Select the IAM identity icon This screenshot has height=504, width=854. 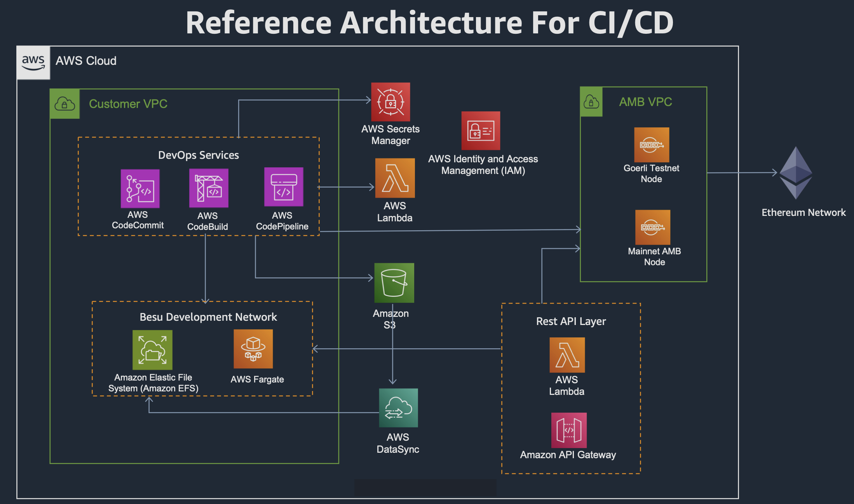click(x=481, y=131)
